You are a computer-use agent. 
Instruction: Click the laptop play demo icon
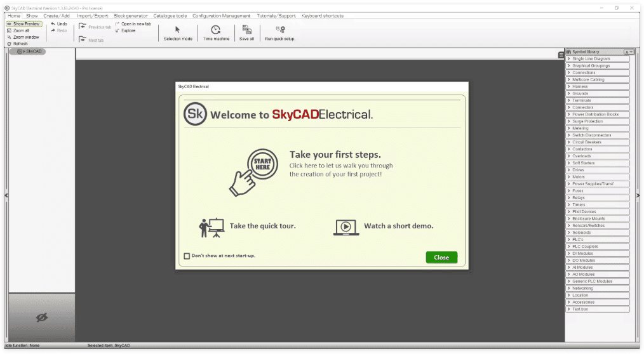346,227
